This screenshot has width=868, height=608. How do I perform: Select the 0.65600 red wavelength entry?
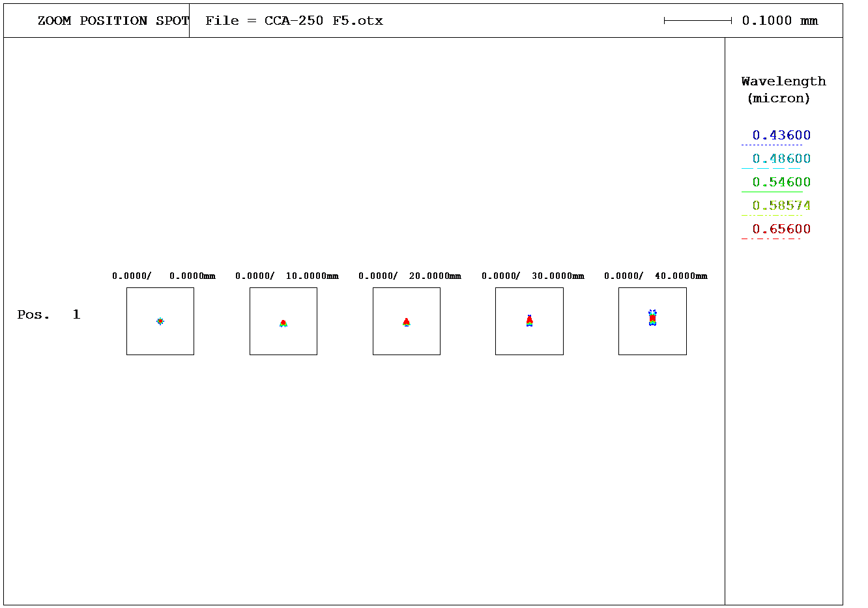tap(781, 229)
